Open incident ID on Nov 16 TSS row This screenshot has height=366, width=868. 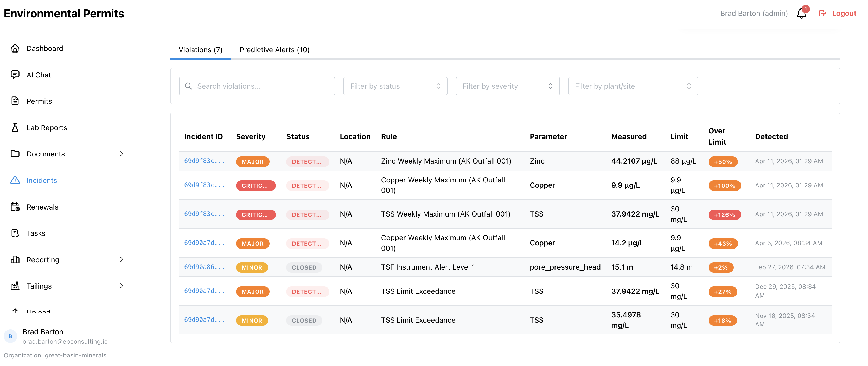coord(204,320)
